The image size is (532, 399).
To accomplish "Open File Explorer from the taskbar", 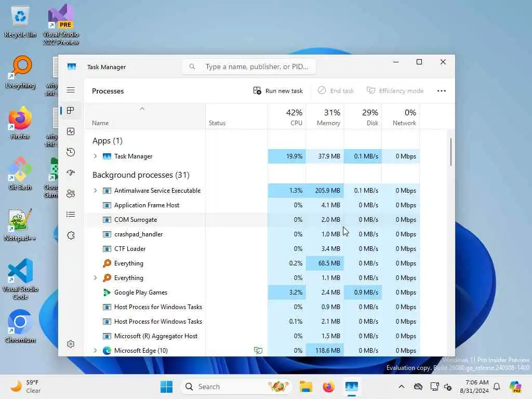I will pos(305,387).
